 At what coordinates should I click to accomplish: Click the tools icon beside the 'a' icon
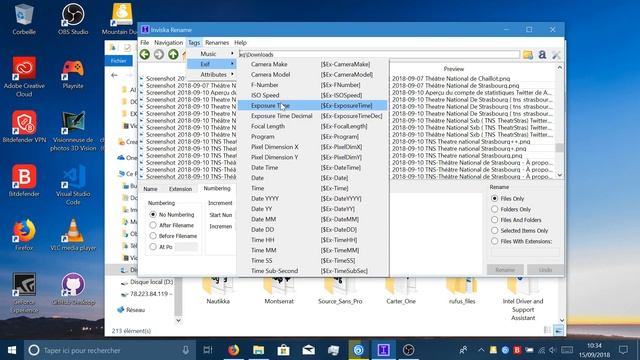pyautogui.click(x=556, y=55)
